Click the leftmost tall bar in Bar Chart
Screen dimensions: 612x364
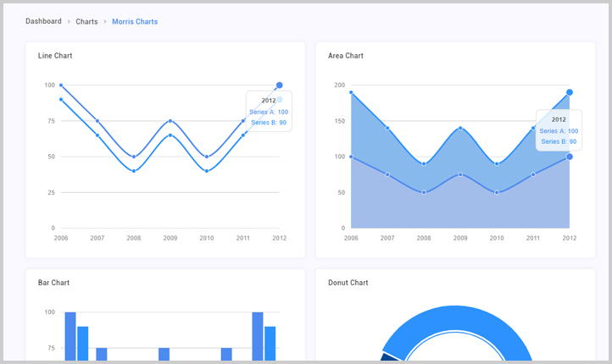70,336
